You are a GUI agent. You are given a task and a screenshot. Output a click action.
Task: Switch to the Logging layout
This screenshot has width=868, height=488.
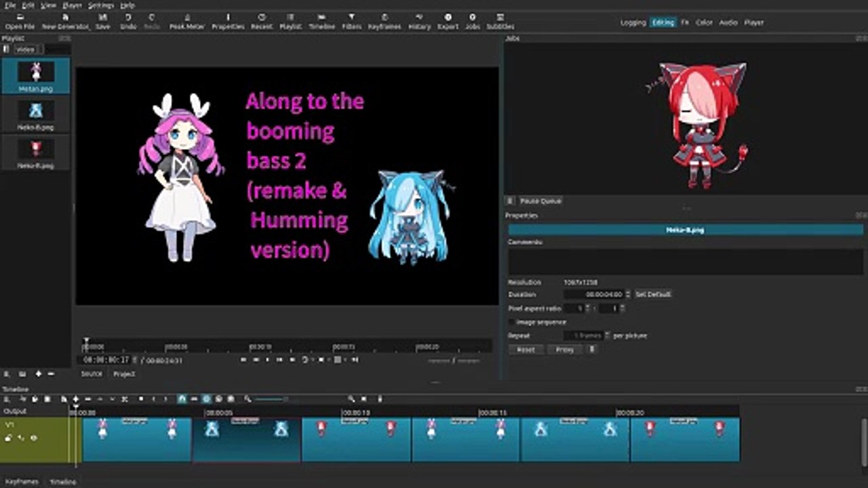coord(633,22)
